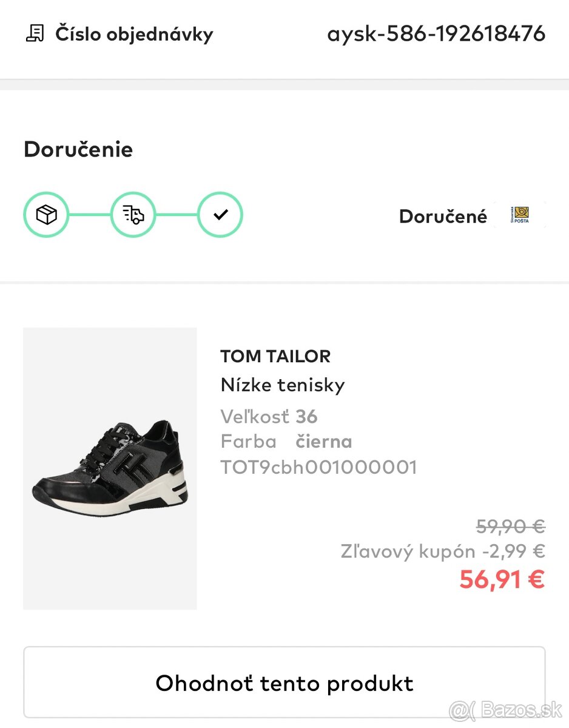This screenshot has height=728, width=569.
Task: Click the delivery truck shipment icon
Action: click(133, 214)
